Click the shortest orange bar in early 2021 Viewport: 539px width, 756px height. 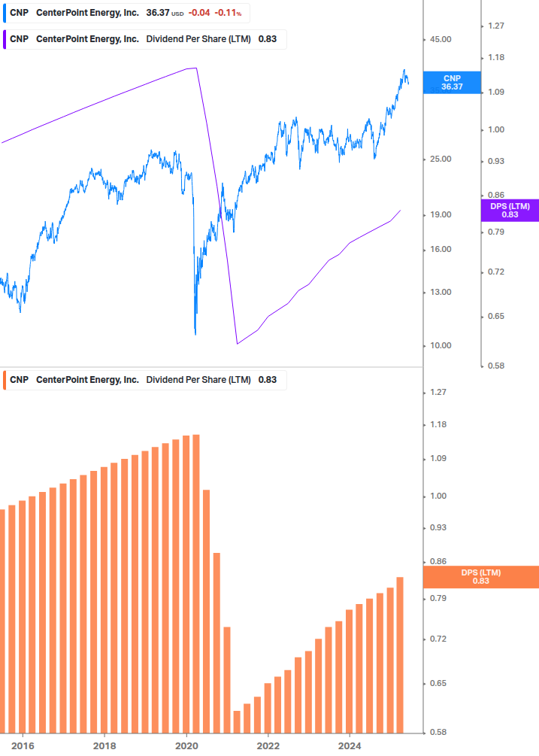(x=237, y=721)
